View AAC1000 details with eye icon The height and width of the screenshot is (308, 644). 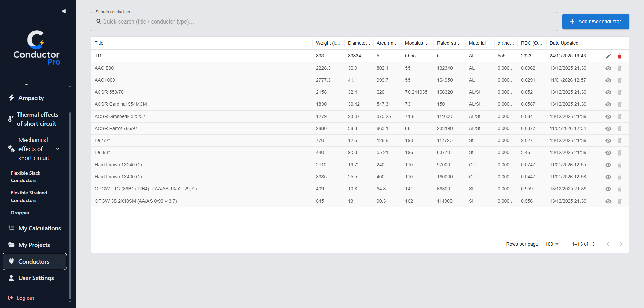click(608, 80)
